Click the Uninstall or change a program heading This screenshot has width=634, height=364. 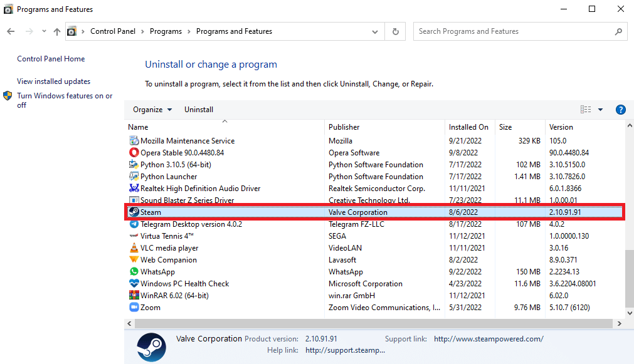coord(211,65)
